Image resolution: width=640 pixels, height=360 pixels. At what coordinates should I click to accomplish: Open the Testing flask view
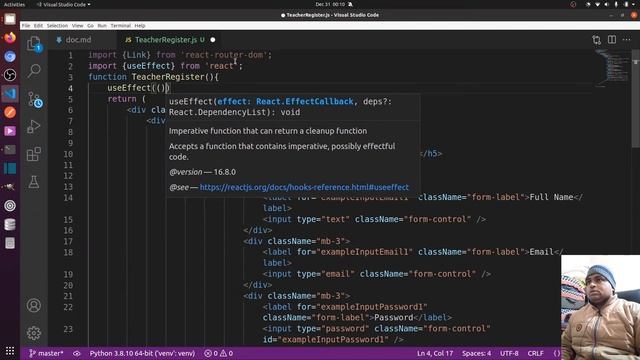pos(34,182)
